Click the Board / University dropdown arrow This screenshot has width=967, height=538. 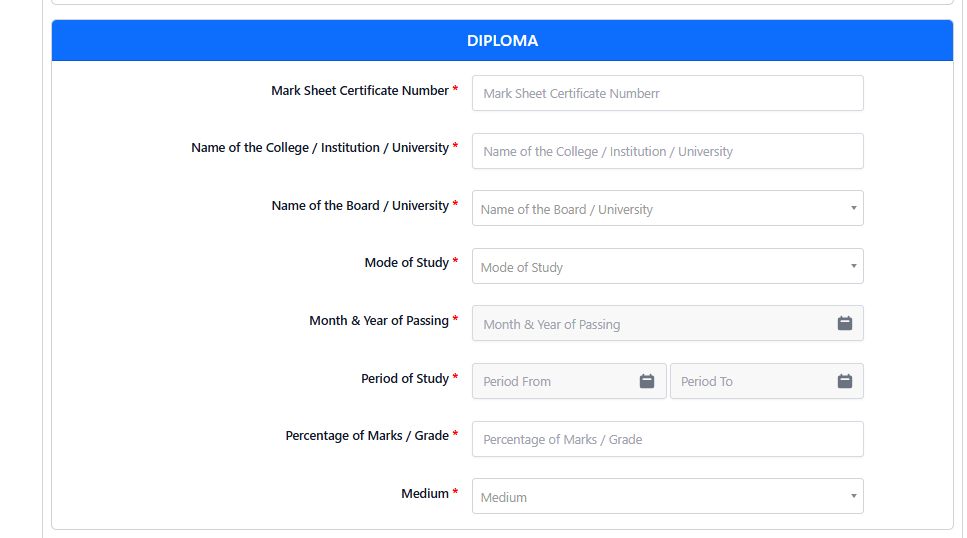(854, 209)
